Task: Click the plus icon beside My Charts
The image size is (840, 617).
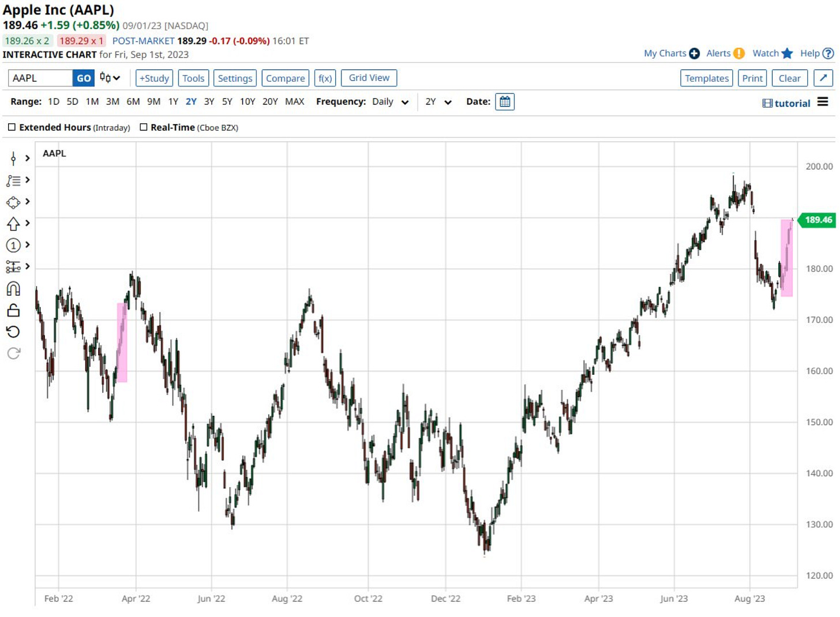Action: tap(695, 54)
